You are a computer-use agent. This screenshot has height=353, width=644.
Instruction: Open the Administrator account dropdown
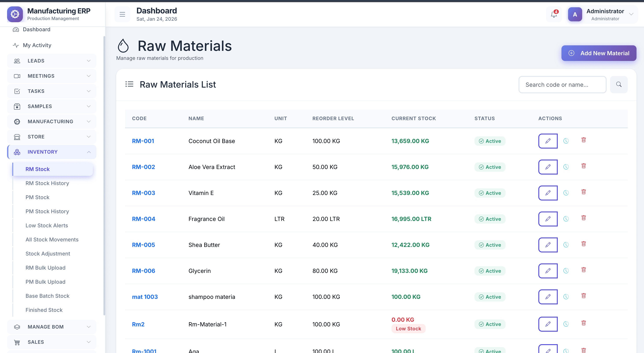pos(602,15)
